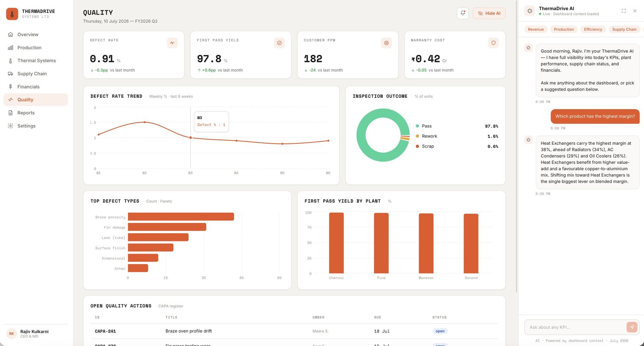
Task: Select the Efficiency suggestion chip
Action: coord(593,29)
